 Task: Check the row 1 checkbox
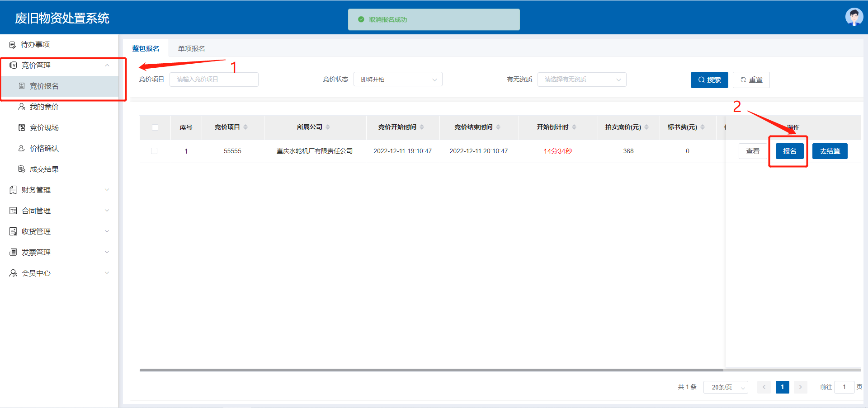click(154, 151)
